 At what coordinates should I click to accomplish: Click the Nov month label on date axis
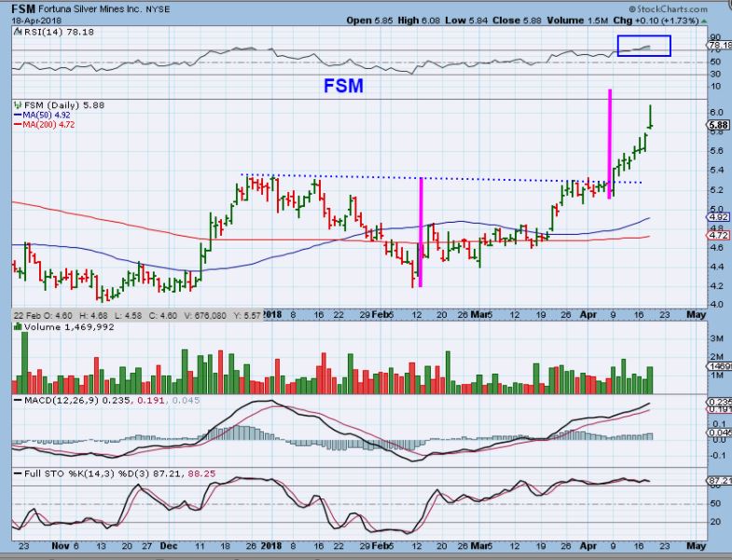coord(60,545)
